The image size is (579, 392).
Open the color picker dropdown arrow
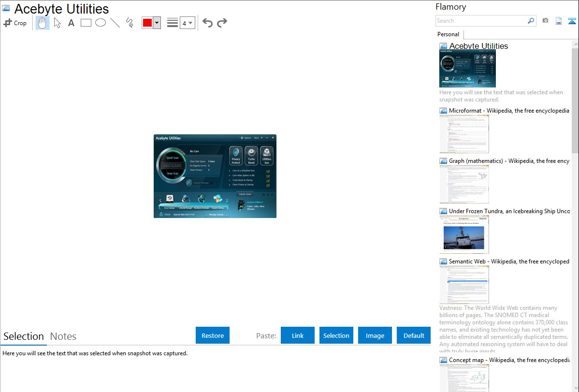[157, 23]
